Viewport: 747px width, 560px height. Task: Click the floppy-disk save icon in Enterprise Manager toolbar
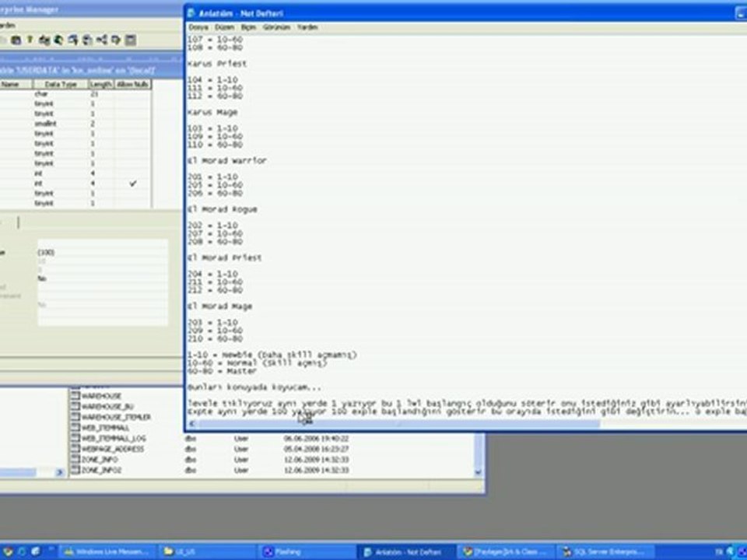click(x=16, y=40)
